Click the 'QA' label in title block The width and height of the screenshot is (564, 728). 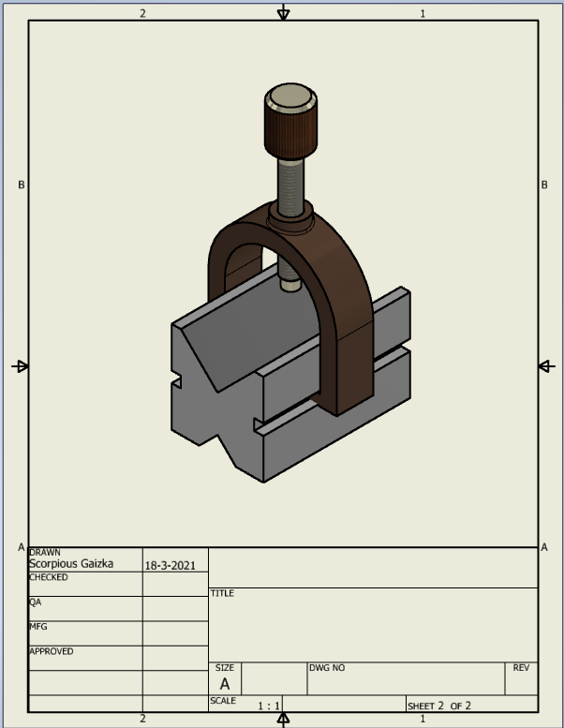click(x=36, y=602)
